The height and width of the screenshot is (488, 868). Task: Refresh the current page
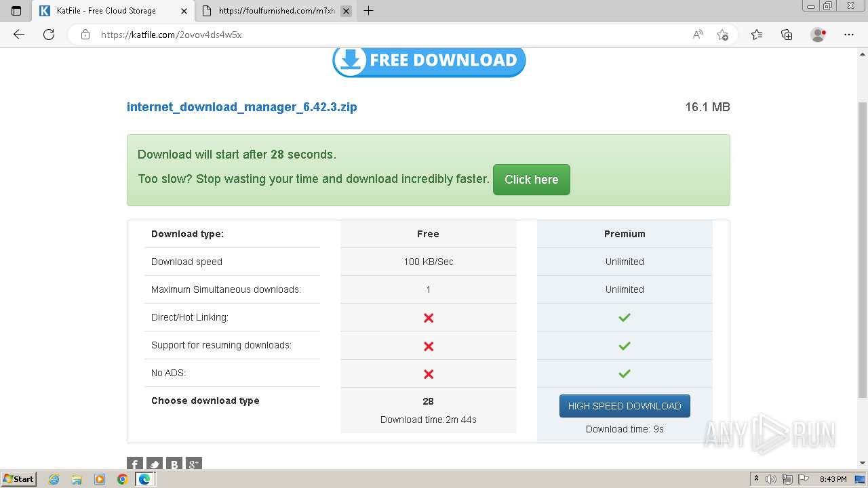[49, 35]
